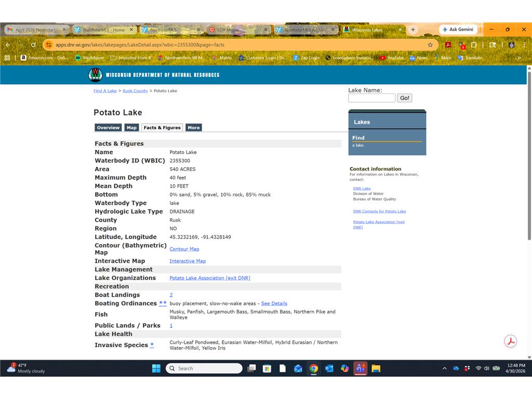Open the Contour Map link
The width and height of the screenshot is (532, 399).
(x=184, y=249)
